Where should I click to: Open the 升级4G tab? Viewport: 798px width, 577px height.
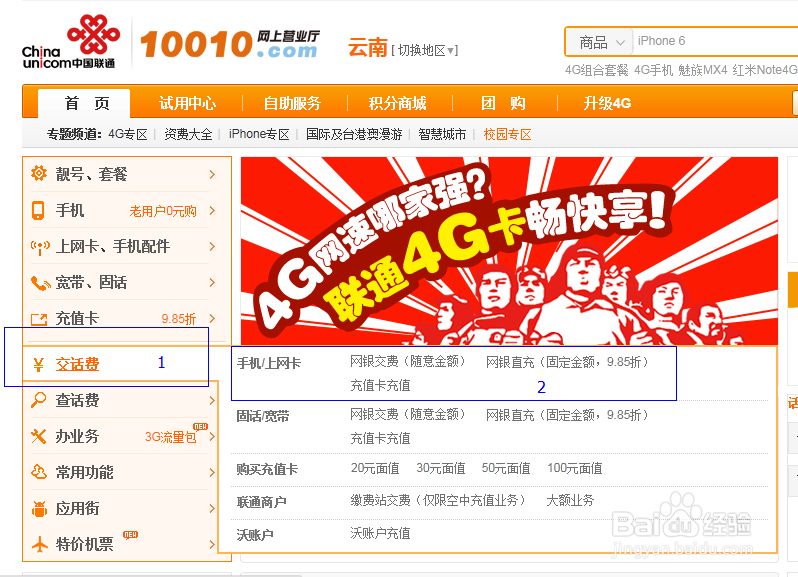pyautogui.click(x=607, y=103)
